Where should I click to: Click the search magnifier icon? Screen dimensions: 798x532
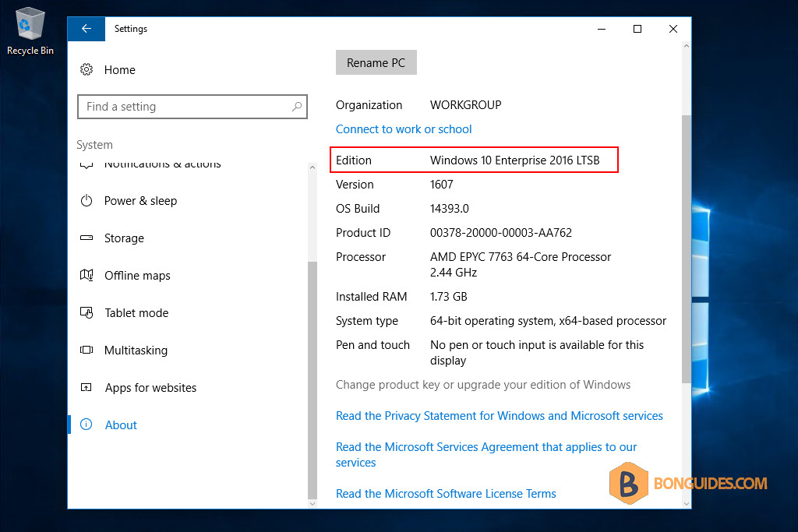pyautogui.click(x=297, y=106)
